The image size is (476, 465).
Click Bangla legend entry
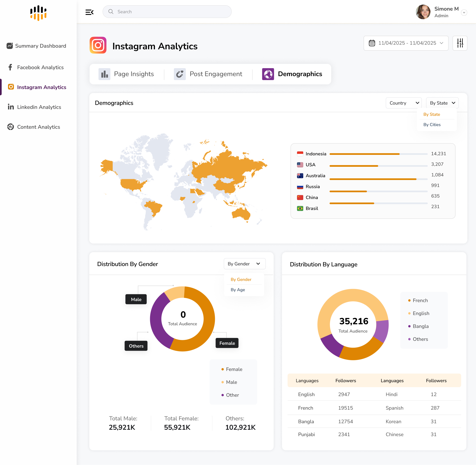pos(418,326)
